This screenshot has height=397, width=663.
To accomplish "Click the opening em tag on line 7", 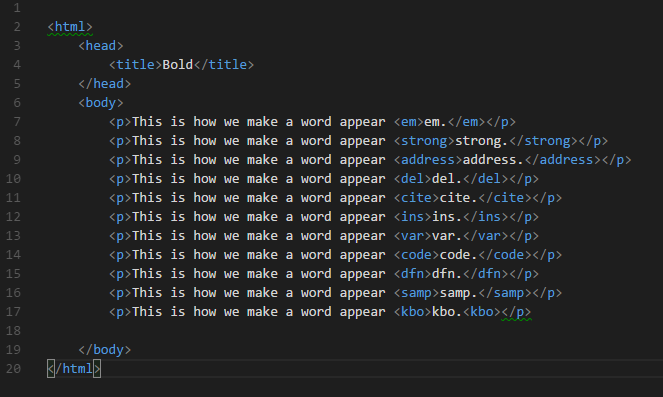I will (x=408, y=122).
